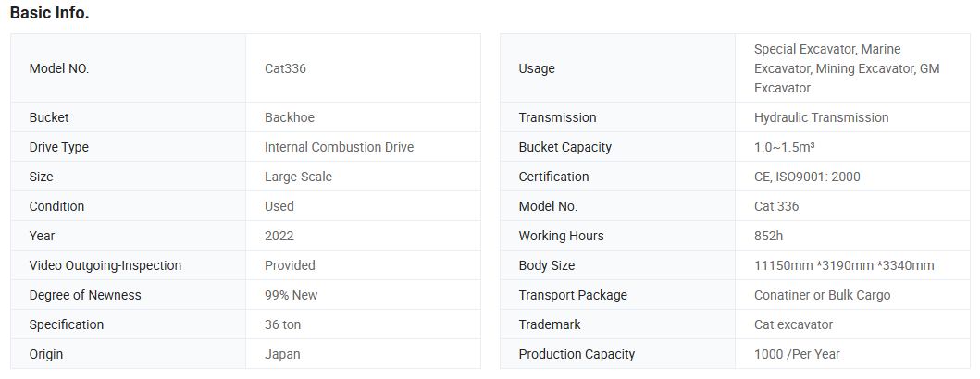
Task: Select the "Degree of Newness" label
Action: [85, 295]
